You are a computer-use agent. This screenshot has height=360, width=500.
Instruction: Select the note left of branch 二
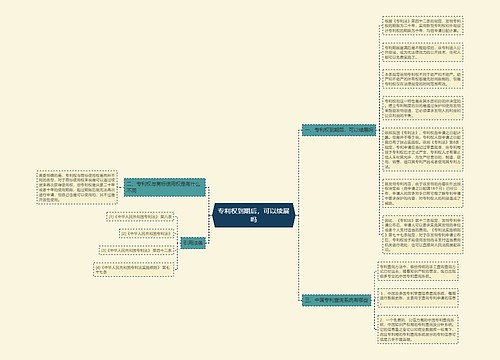(x=77, y=187)
